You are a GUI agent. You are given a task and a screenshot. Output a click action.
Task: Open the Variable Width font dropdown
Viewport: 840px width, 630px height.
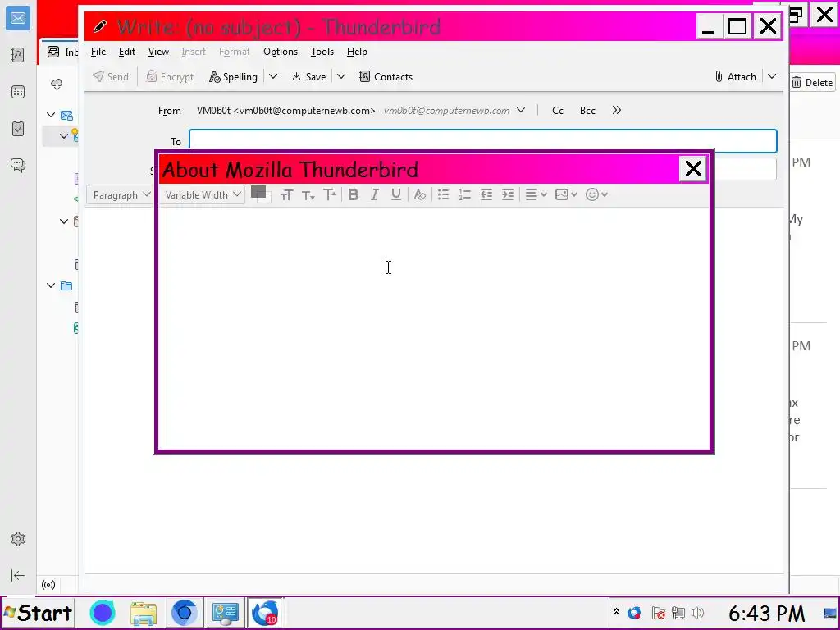pyautogui.click(x=203, y=195)
